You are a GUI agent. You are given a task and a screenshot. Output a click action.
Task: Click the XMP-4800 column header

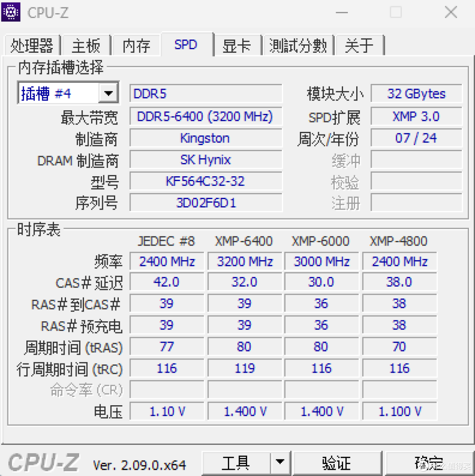coord(398,241)
